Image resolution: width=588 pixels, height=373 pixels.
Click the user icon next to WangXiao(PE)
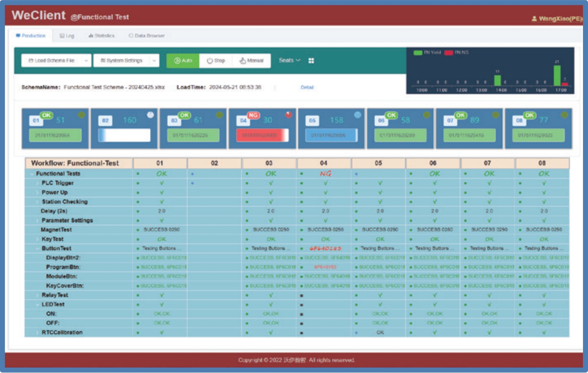(534, 19)
